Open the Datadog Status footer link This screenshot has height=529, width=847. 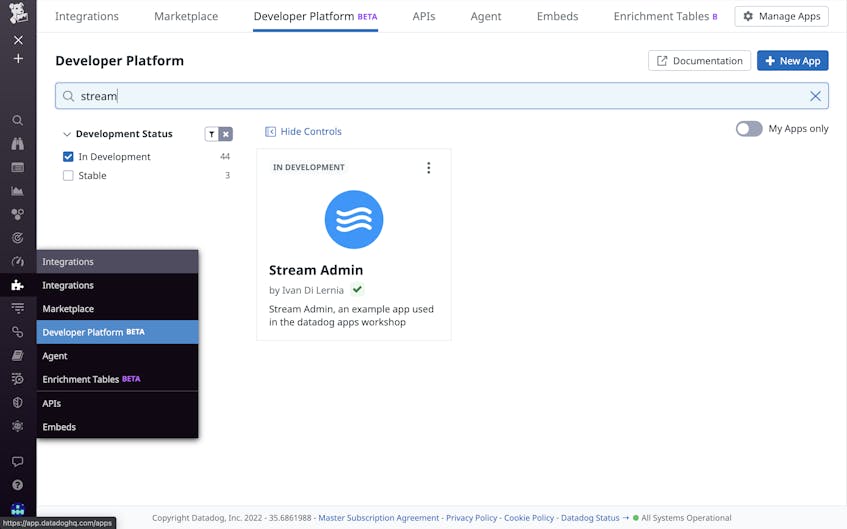(x=595, y=518)
